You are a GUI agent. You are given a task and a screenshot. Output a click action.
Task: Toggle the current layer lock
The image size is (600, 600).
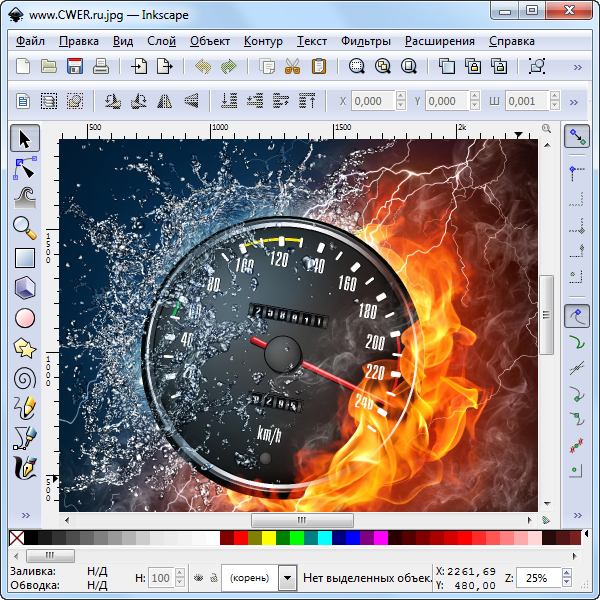pyautogui.click(x=211, y=578)
